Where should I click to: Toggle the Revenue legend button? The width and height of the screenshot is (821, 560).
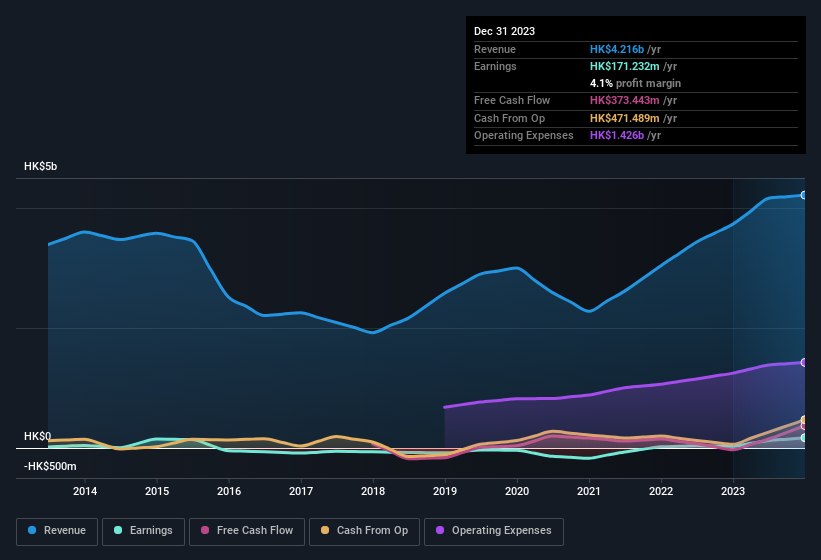57,531
